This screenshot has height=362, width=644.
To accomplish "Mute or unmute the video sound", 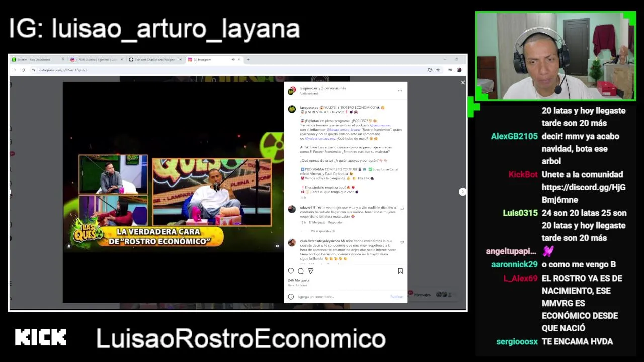I will tap(277, 246).
